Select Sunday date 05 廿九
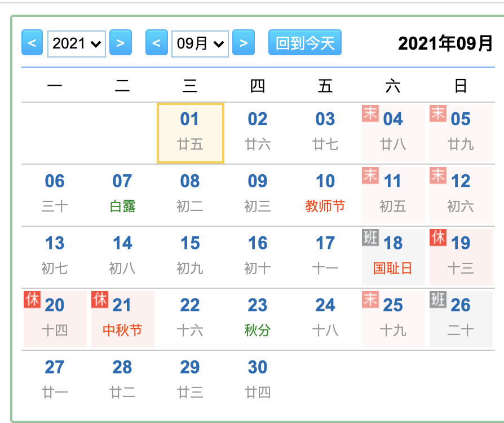Screen dimensions: 504x423 point(461,133)
